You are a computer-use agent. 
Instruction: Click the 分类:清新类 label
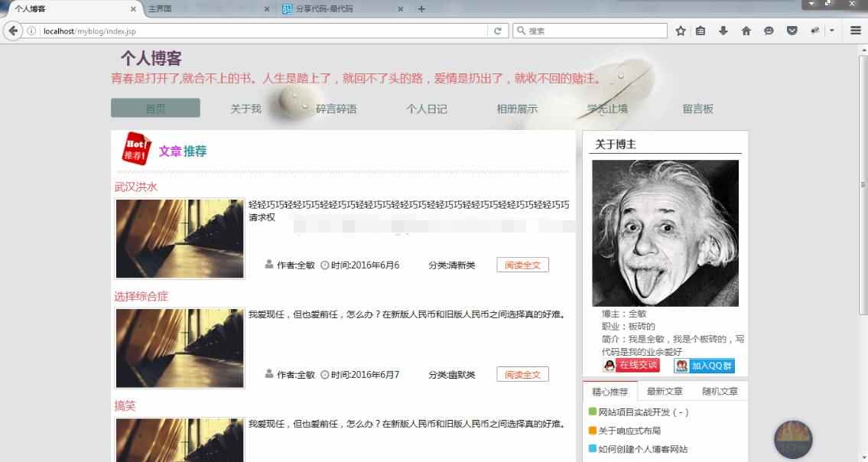tap(452, 265)
